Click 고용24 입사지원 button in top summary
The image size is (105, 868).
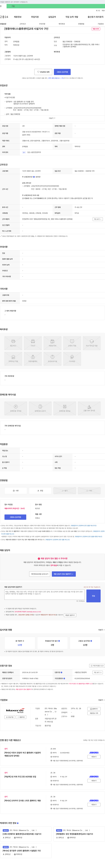point(62,72)
